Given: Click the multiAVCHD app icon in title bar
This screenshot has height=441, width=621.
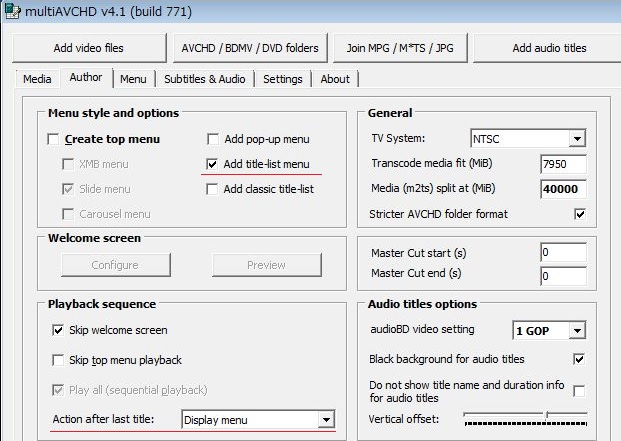Looking at the screenshot, I should (12, 11).
